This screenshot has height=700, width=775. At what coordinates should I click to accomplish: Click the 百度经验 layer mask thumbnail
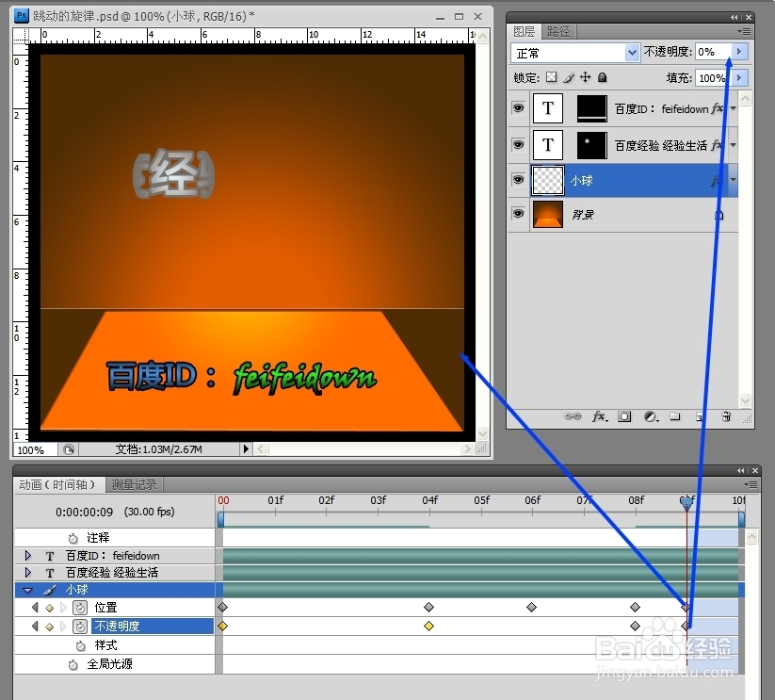[x=591, y=145]
